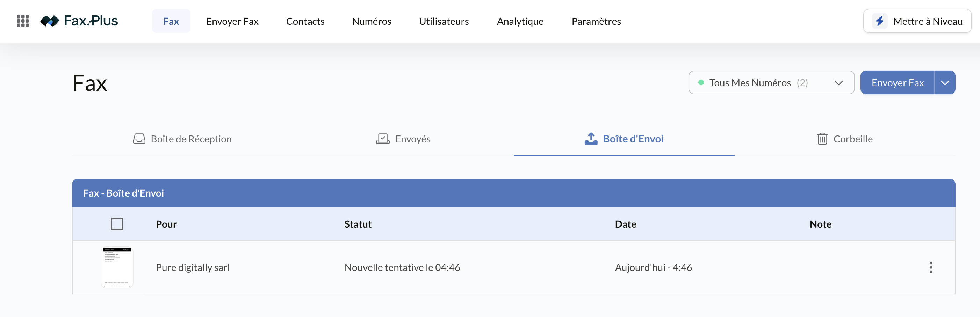This screenshot has width=980, height=317.
Task: Select the Pure digitally sarl recipient name
Action: click(193, 267)
